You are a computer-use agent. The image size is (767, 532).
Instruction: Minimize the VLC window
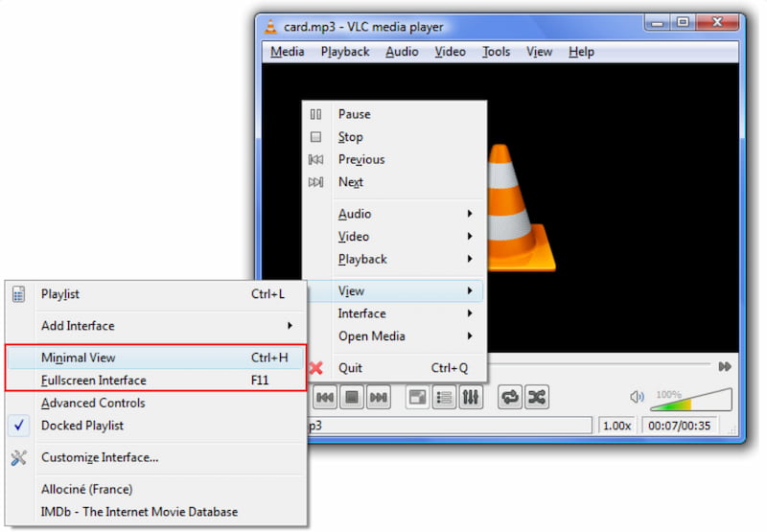point(657,23)
